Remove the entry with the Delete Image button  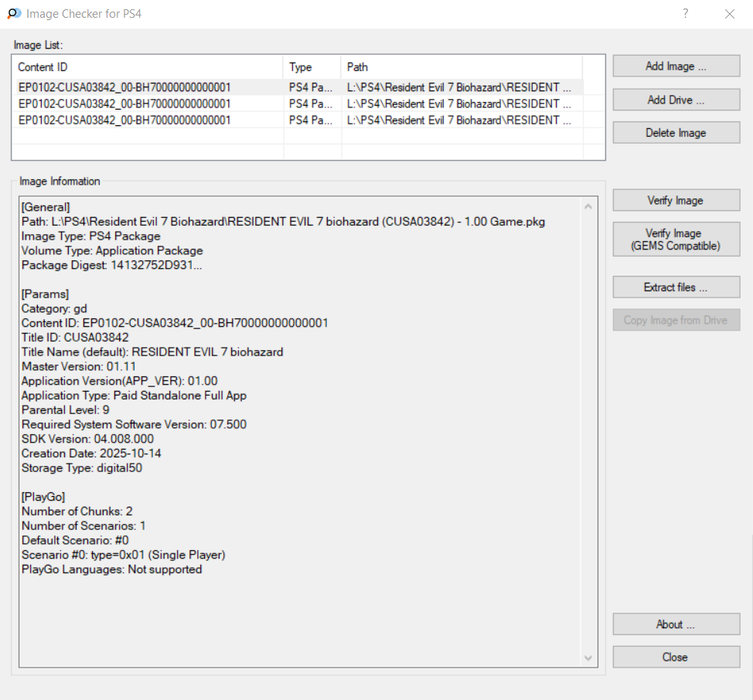(x=676, y=133)
